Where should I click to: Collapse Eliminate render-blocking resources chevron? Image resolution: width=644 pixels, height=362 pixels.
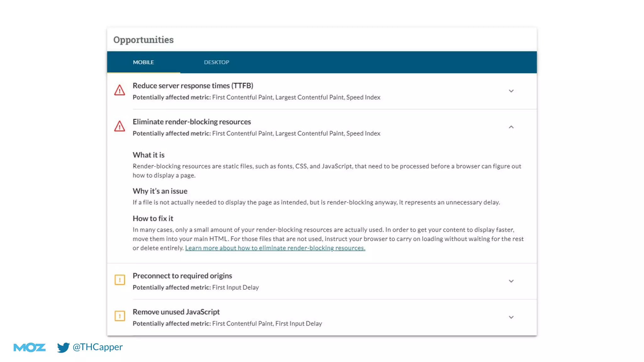coord(511,127)
